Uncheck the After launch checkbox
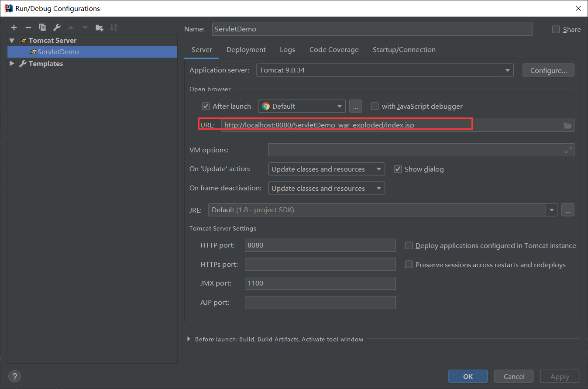This screenshot has width=588, height=389. pos(206,106)
